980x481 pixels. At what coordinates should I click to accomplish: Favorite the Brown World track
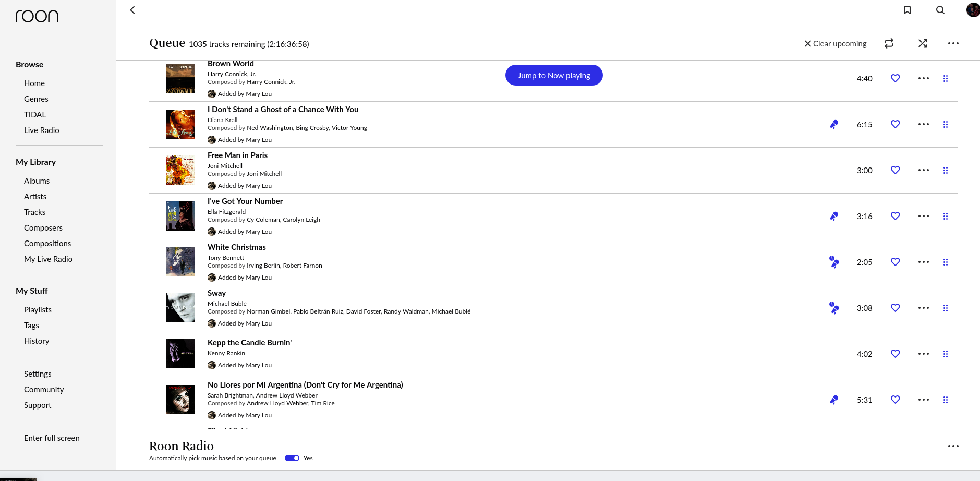pos(896,78)
